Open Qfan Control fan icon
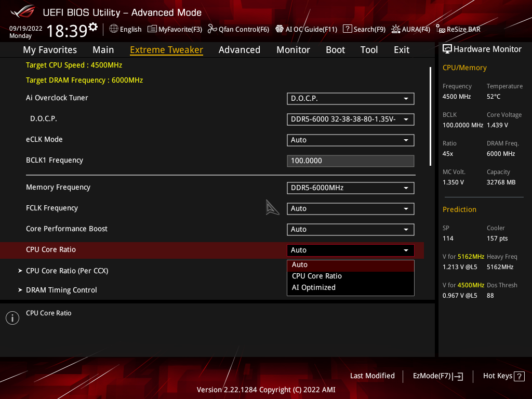The width and height of the screenshot is (532, 399). [212, 29]
